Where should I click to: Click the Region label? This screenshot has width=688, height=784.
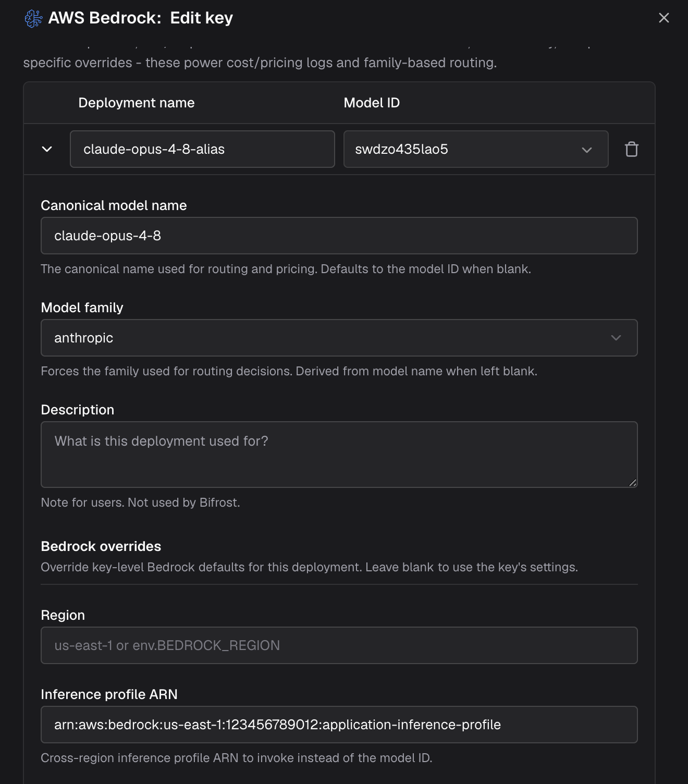click(63, 615)
